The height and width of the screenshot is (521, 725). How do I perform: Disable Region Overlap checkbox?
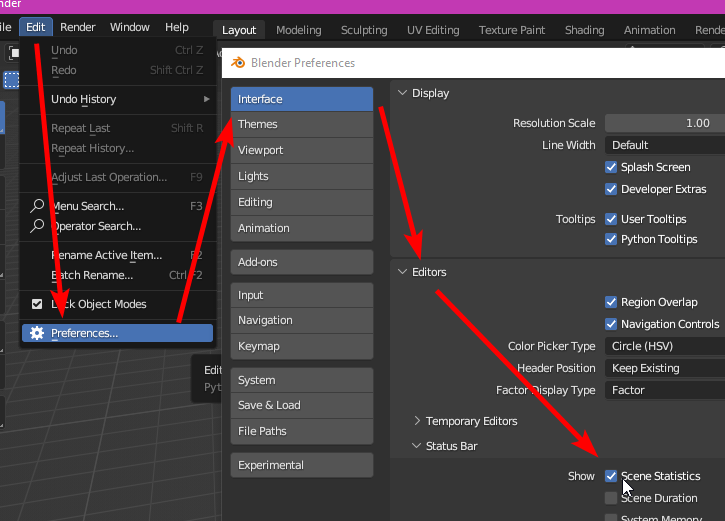(611, 302)
